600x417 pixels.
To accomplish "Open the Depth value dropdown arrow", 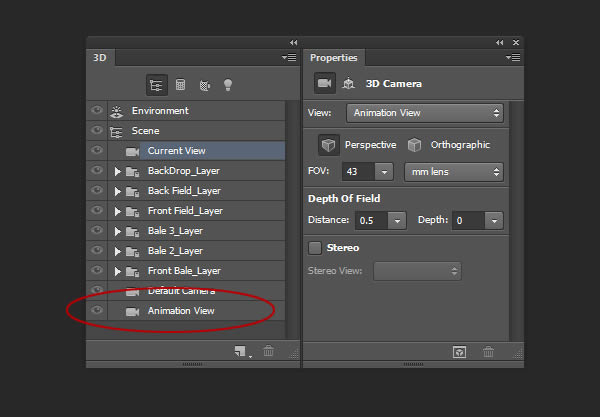I will (494, 221).
